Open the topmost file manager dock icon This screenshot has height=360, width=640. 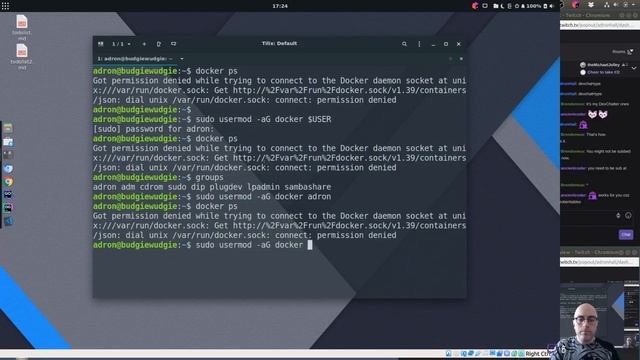[8, 128]
